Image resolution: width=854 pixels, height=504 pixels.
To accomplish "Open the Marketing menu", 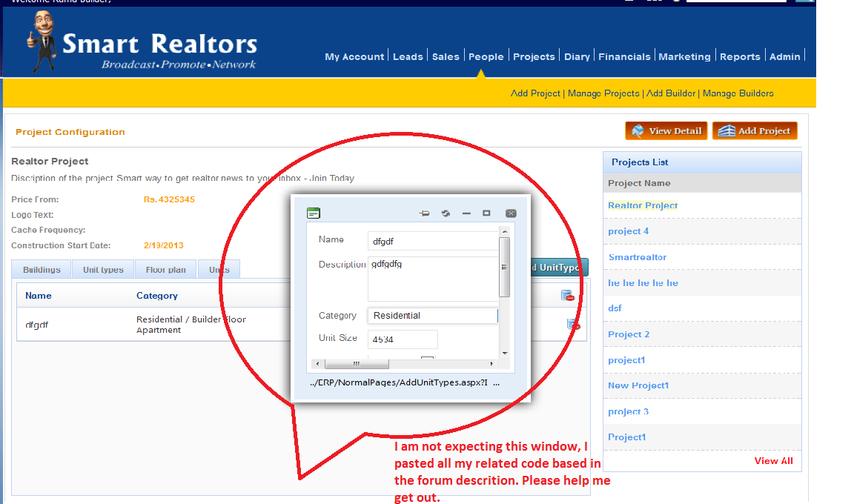I will [x=685, y=56].
